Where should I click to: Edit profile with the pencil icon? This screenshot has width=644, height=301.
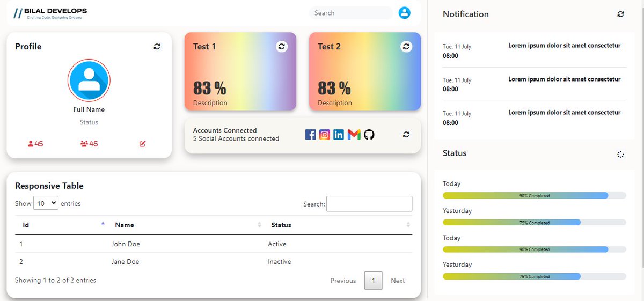click(x=143, y=144)
